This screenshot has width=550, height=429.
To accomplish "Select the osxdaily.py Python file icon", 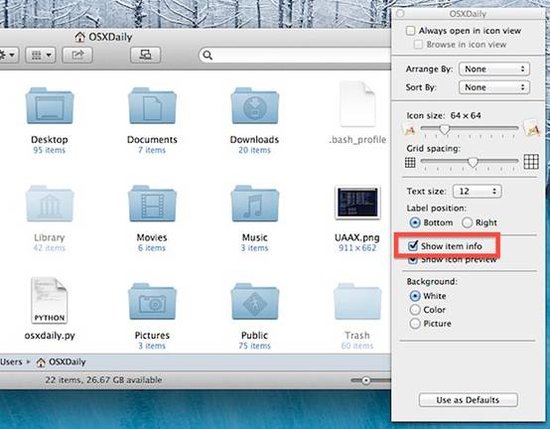I will tap(49, 301).
